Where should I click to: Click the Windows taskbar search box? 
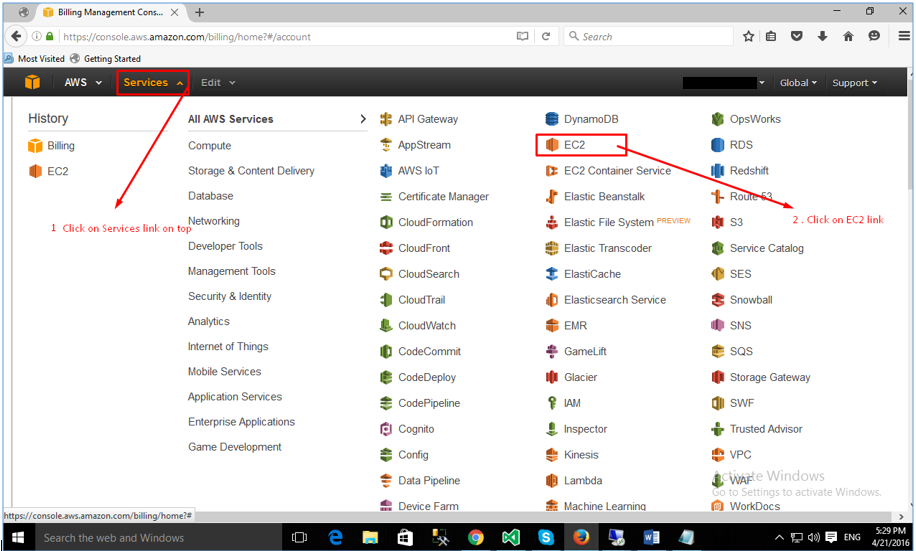click(x=158, y=538)
